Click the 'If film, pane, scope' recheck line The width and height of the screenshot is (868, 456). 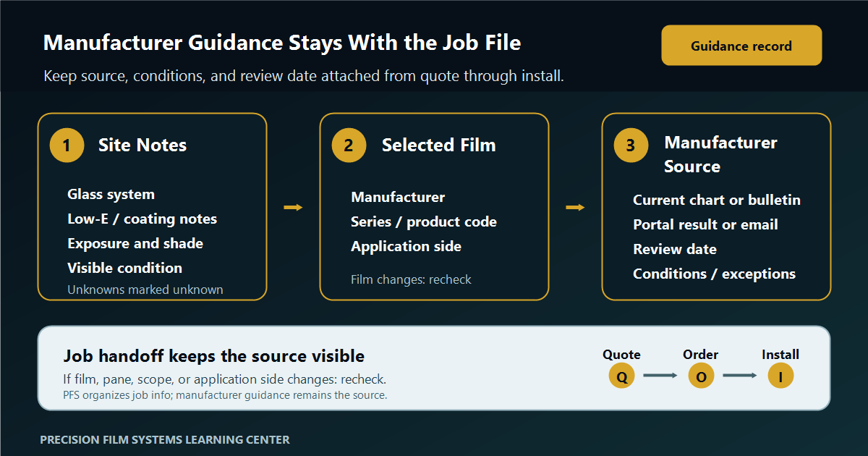pos(225,379)
